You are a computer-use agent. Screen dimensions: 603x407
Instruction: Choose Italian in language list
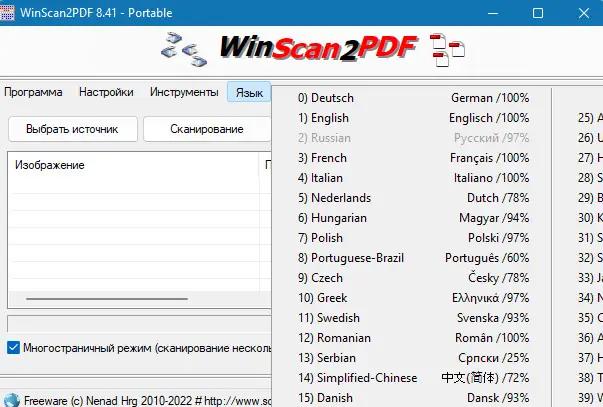click(413, 178)
